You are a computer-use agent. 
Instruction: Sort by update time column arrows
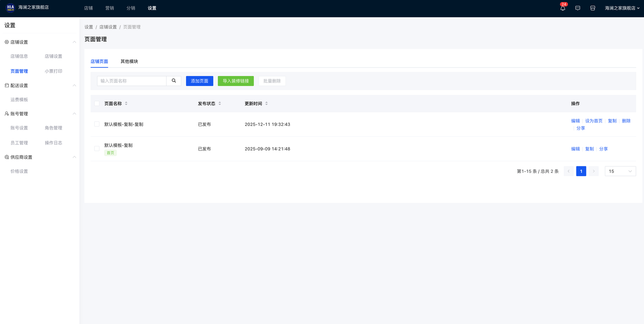point(266,103)
